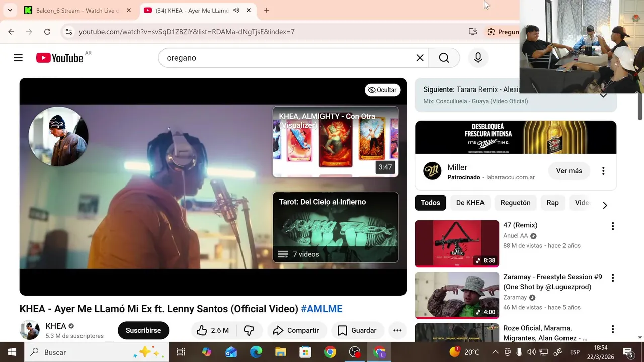644x362 pixels.
Task: Show hidden system tray icons
Action: tap(495, 352)
